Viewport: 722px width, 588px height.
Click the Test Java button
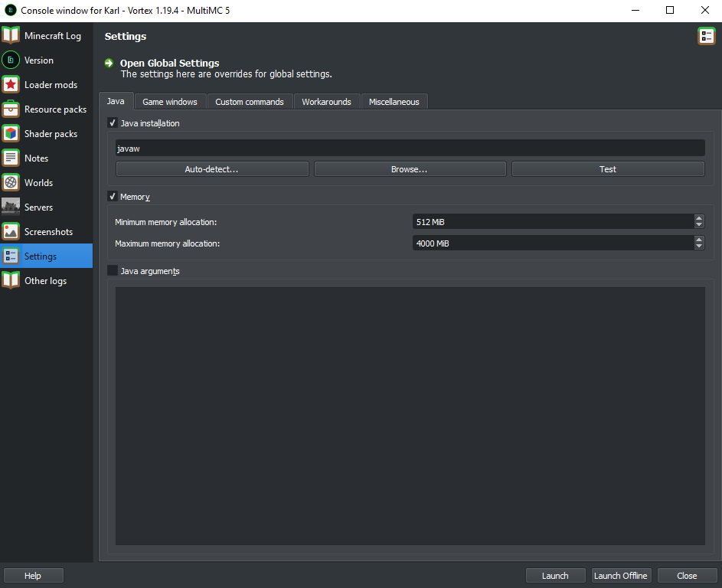point(607,169)
